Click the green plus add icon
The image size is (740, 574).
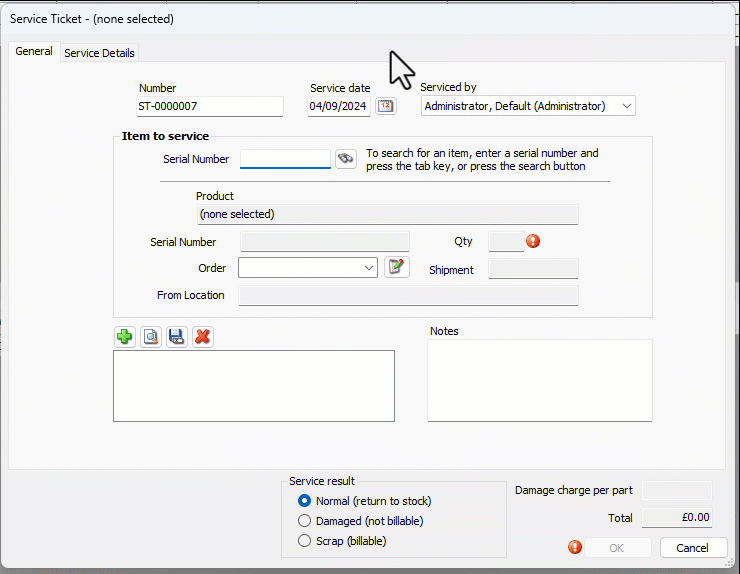coord(124,337)
